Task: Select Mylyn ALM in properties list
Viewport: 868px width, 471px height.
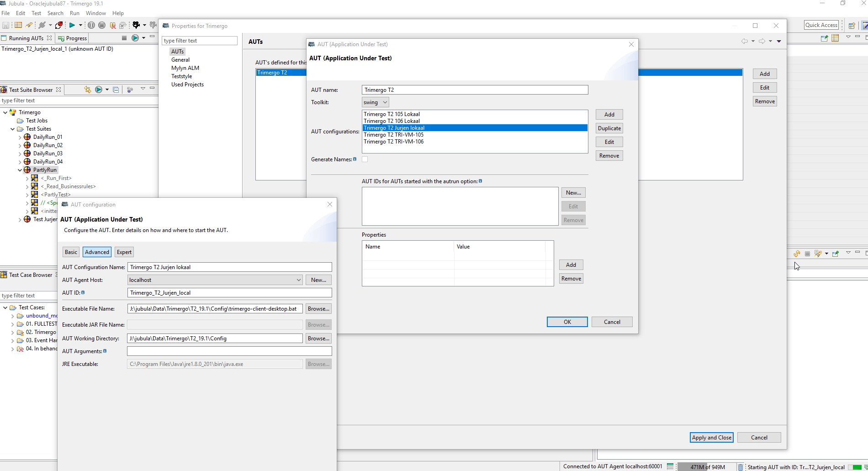Action: tap(185, 68)
